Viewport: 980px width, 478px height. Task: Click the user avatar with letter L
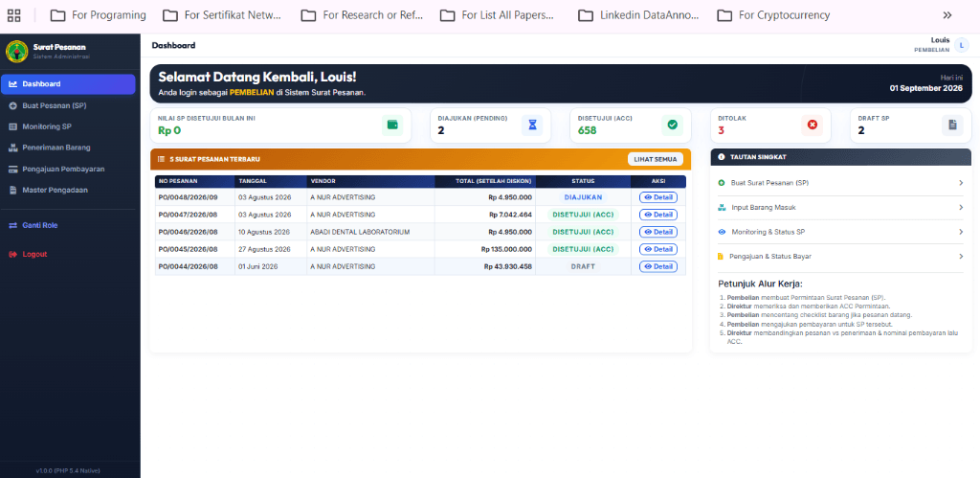pyautogui.click(x=961, y=45)
